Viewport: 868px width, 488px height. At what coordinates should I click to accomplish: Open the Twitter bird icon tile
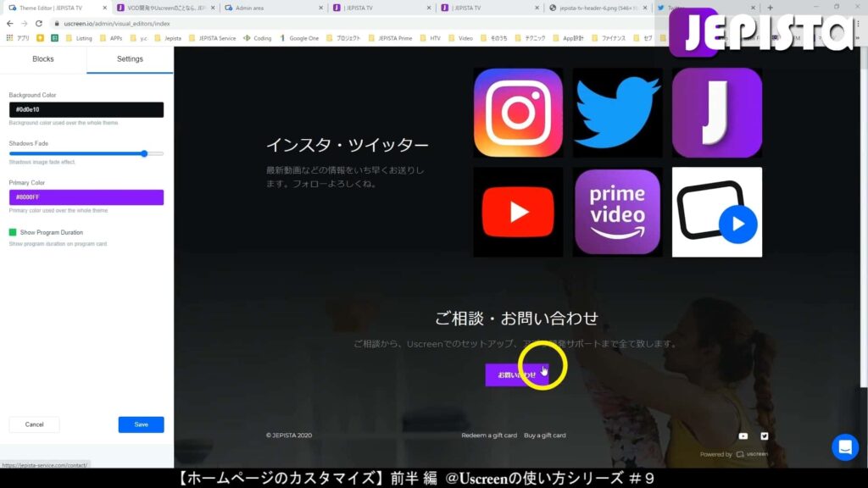[617, 113]
